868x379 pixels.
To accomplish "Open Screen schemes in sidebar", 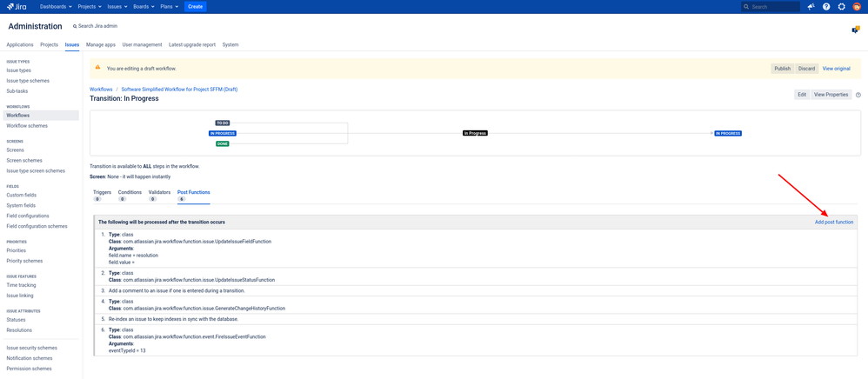I will [23, 161].
